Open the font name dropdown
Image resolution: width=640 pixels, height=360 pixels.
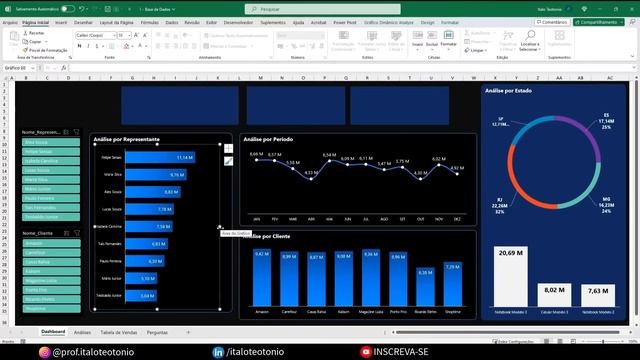114,36
